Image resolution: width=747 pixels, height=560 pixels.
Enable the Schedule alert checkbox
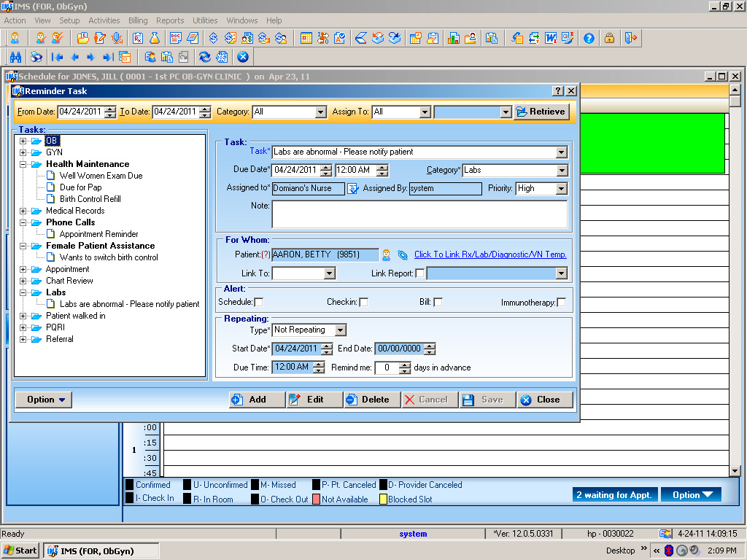coord(259,302)
